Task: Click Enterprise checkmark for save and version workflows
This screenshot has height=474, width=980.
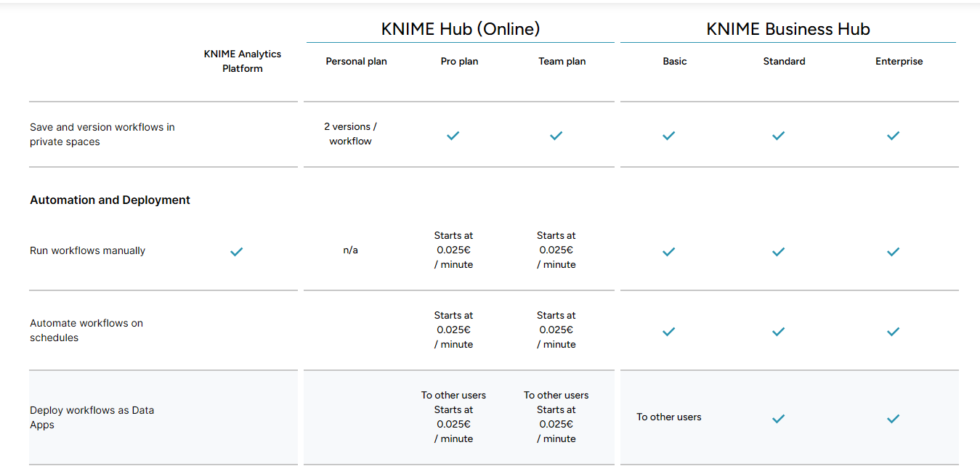Action: click(x=894, y=136)
